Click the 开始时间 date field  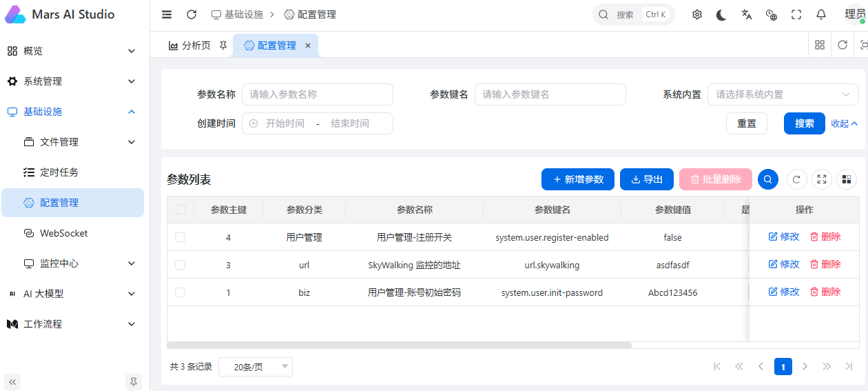tap(285, 123)
